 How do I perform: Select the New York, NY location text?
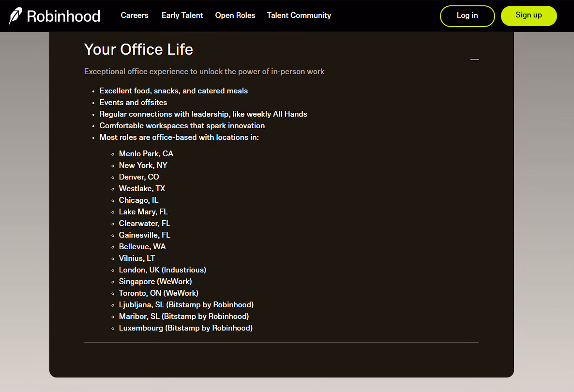pos(143,166)
